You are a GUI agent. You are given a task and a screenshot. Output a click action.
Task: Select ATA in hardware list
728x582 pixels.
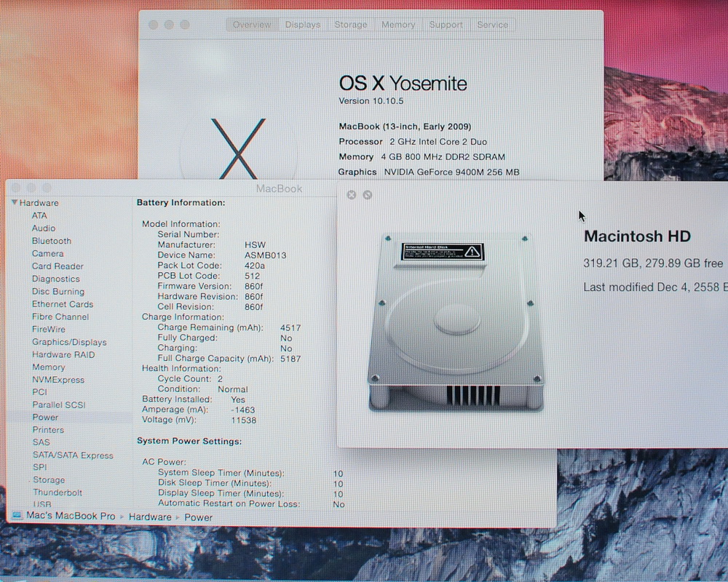[x=39, y=215]
